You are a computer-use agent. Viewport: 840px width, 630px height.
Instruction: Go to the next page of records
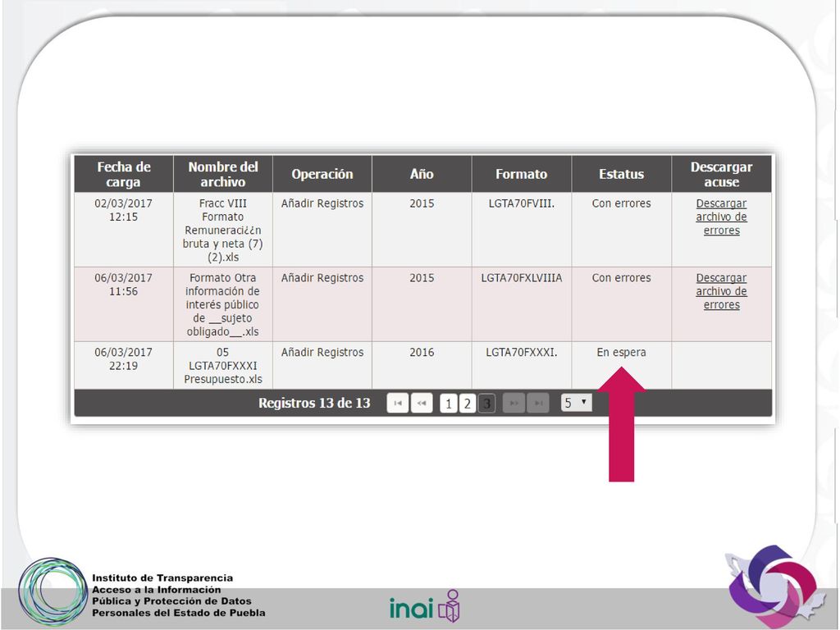click(514, 403)
